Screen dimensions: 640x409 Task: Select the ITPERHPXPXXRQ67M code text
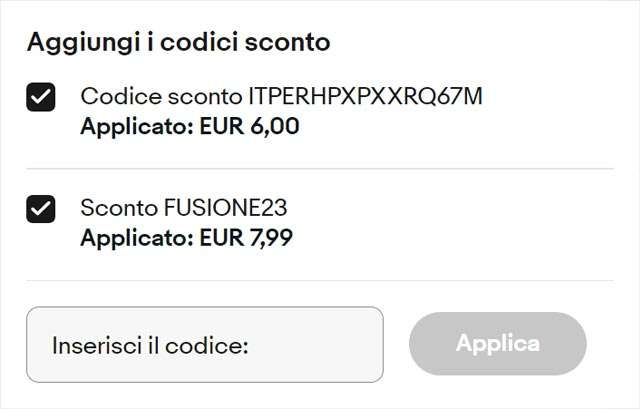pos(366,97)
